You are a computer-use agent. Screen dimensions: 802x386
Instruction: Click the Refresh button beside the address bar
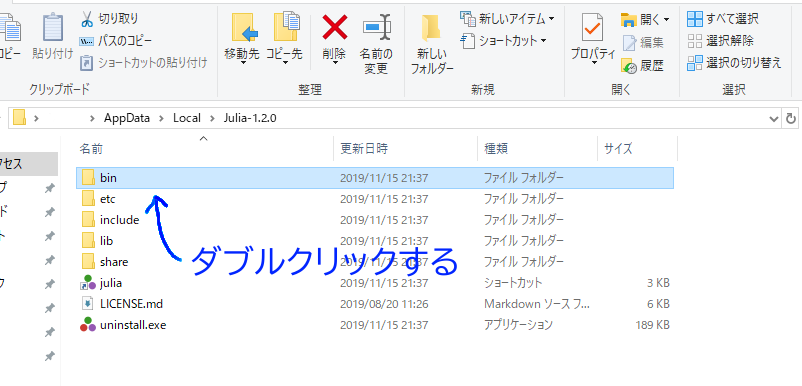point(791,119)
